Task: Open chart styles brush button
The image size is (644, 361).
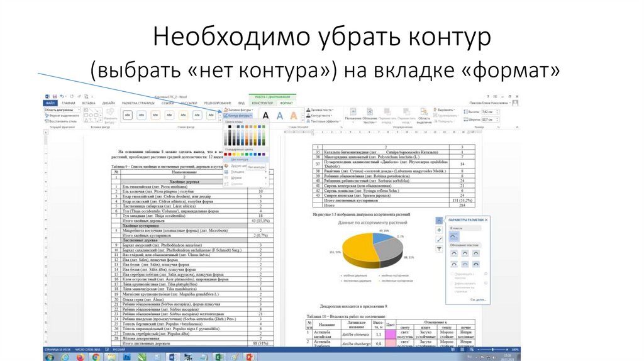Action: click(x=439, y=240)
